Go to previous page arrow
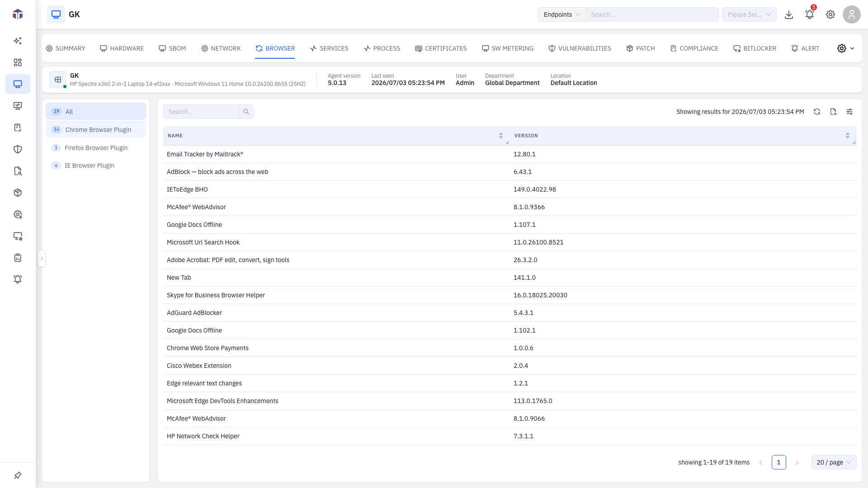This screenshot has width=868, height=488. click(760, 462)
